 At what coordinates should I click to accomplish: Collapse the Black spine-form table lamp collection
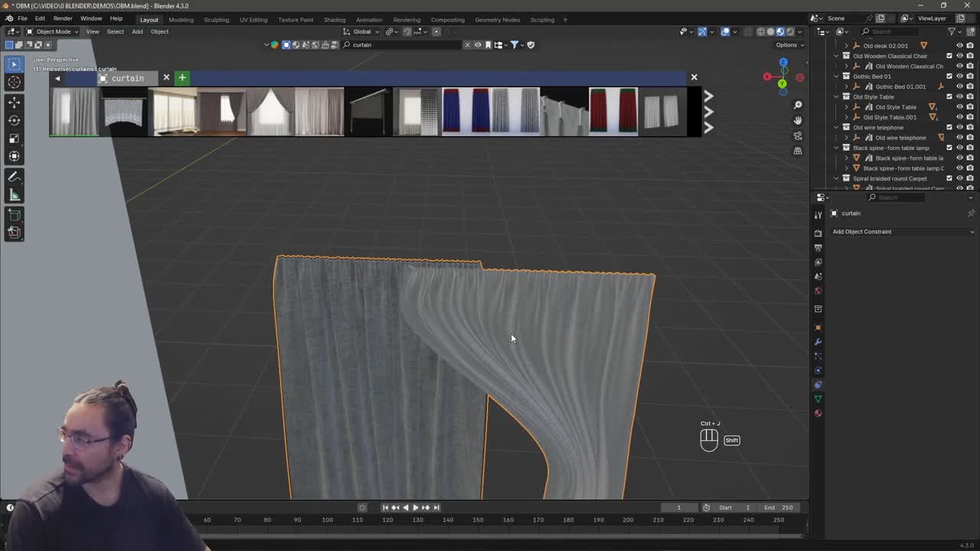tap(835, 148)
